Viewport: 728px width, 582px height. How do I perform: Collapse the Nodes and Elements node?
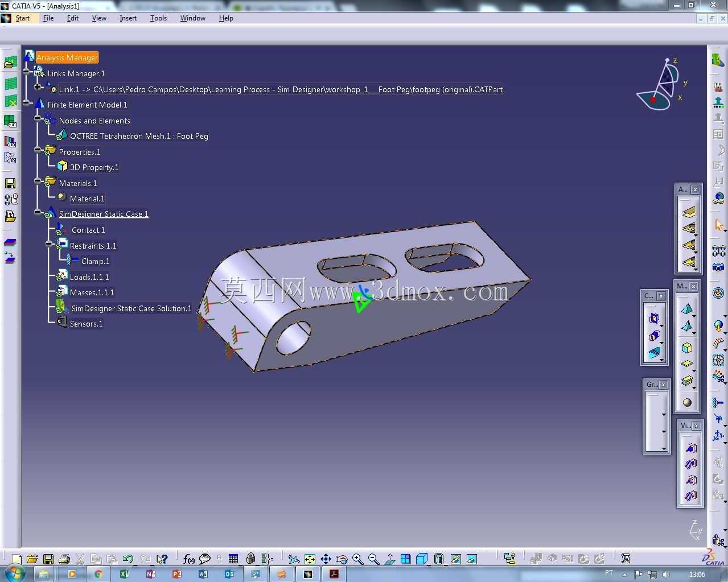(38, 118)
